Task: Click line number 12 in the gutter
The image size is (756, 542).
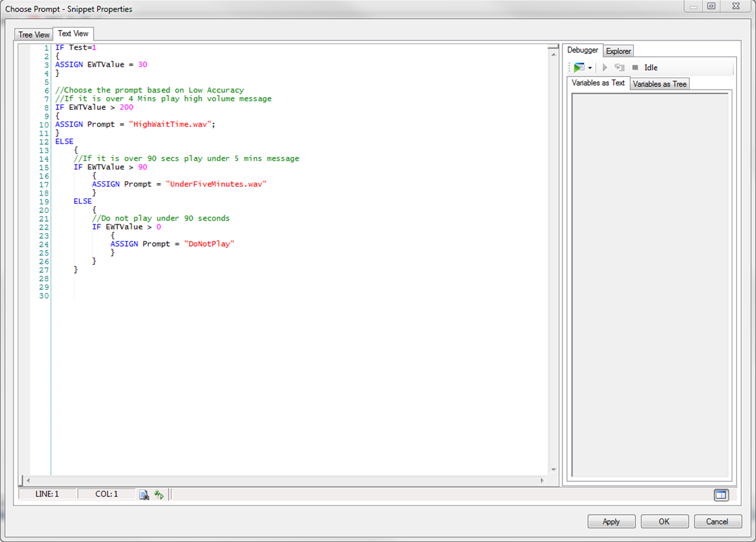Action: [x=44, y=142]
